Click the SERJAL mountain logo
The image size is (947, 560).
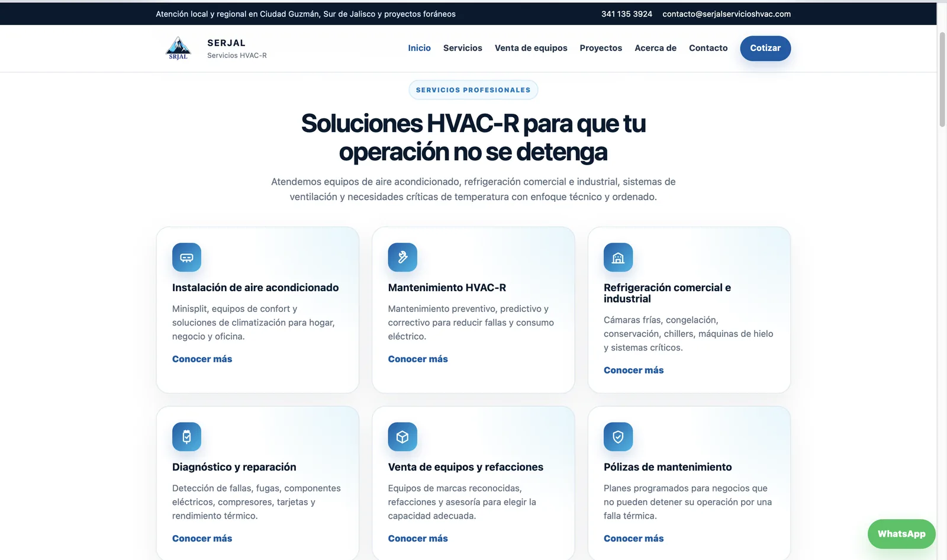(178, 48)
